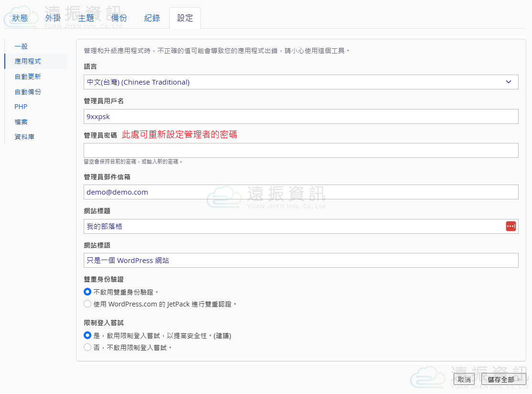This screenshot has width=532, height=394.
Task: Focus the 管理員郵件信箱 email field
Action: [x=301, y=192]
